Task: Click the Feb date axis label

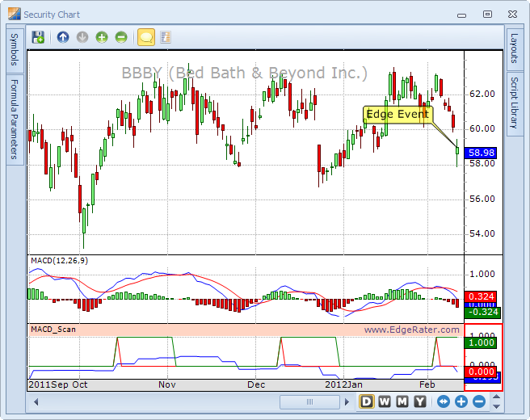Action: [x=427, y=384]
